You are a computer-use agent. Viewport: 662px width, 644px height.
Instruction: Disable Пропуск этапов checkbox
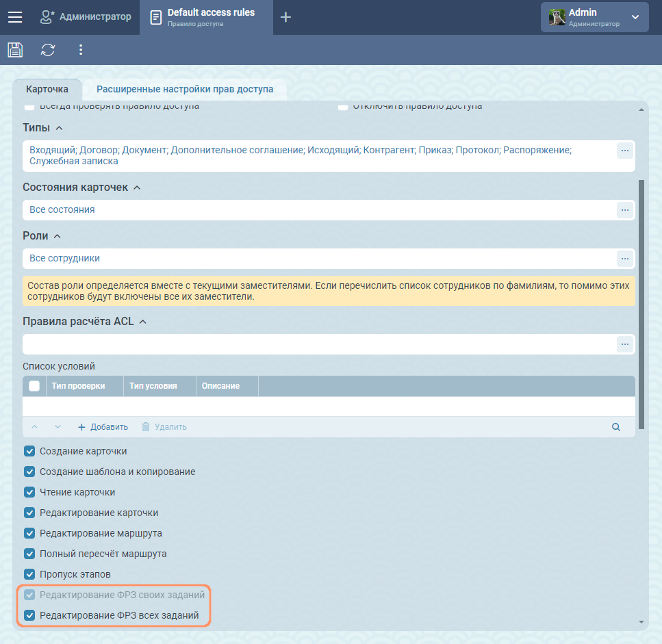pyautogui.click(x=29, y=574)
